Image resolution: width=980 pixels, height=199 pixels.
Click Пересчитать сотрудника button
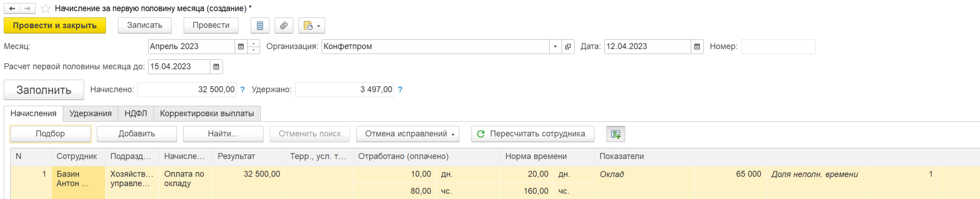[533, 134]
